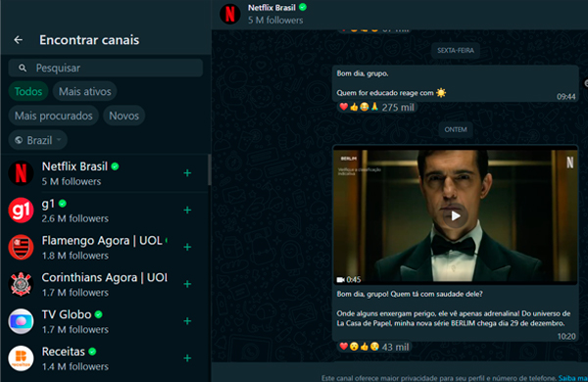Click the ONTEM date separator
The image size is (588, 382).
456,129
